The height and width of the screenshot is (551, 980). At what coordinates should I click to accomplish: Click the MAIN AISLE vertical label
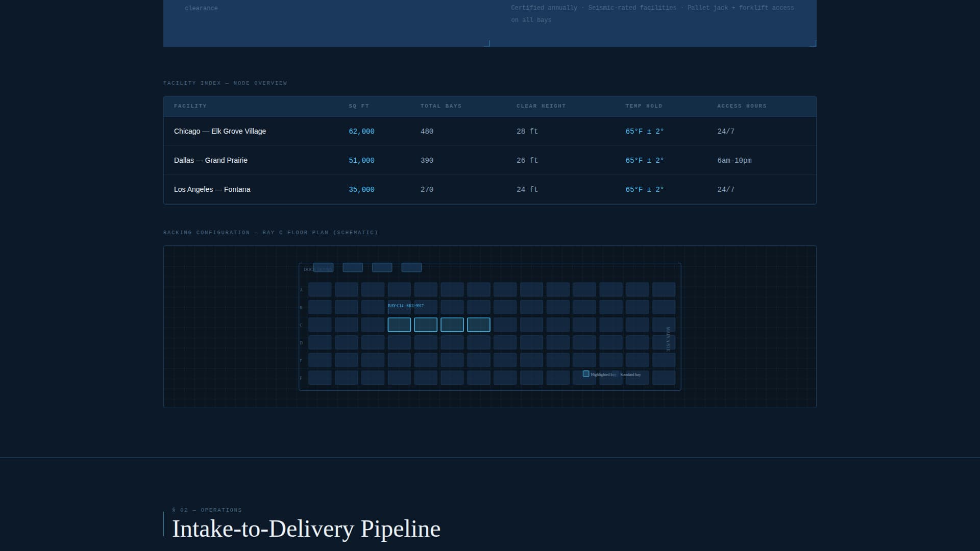pos(668,339)
